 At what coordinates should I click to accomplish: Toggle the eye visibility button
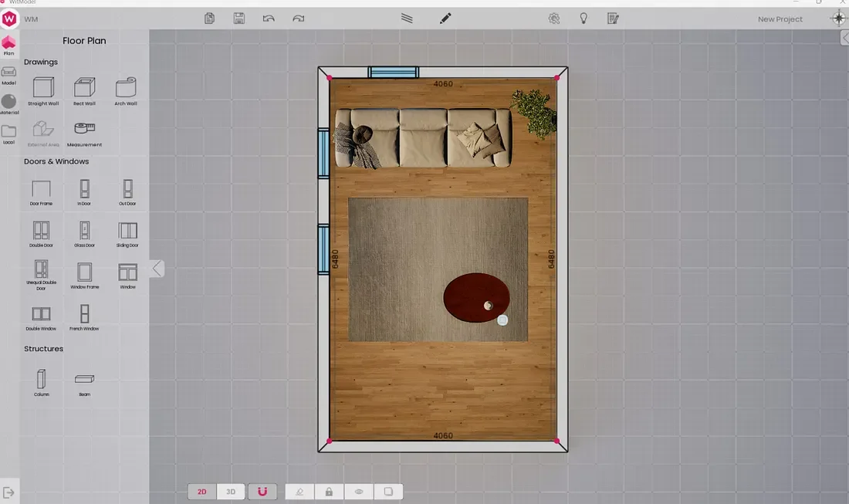coord(358,492)
